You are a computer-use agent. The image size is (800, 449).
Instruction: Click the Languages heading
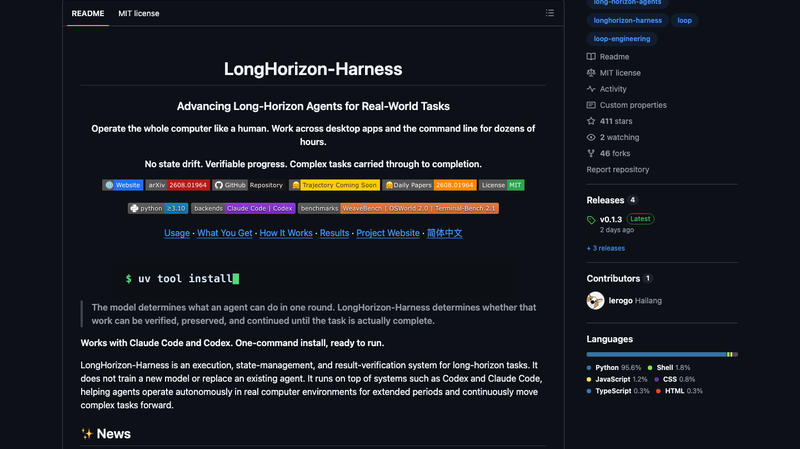point(609,339)
